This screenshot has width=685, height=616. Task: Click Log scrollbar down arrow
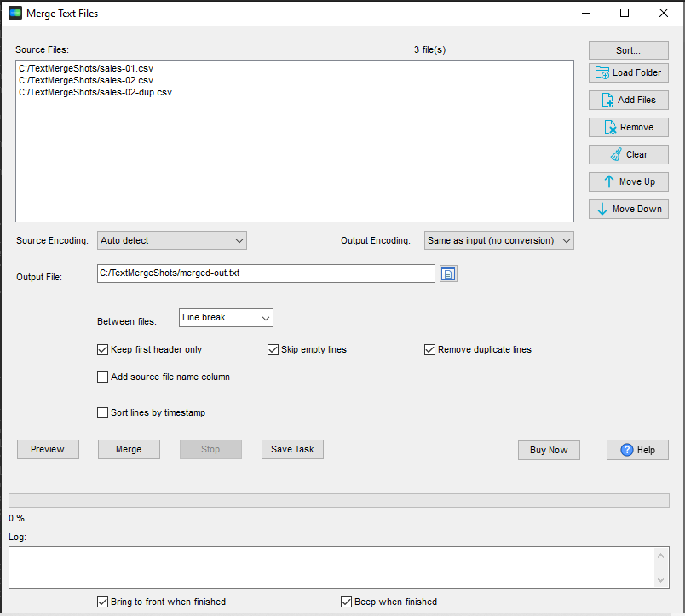660,580
